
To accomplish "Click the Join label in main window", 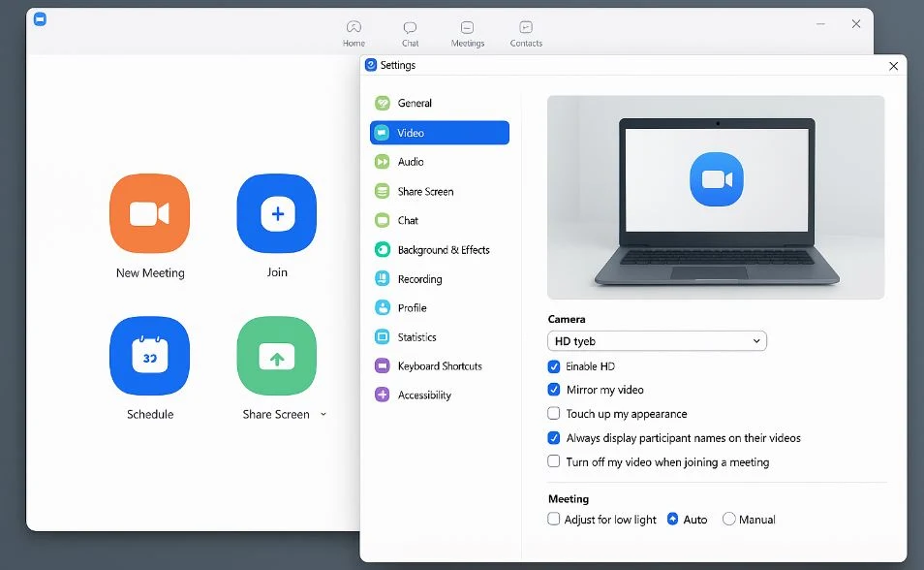I will (277, 272).
